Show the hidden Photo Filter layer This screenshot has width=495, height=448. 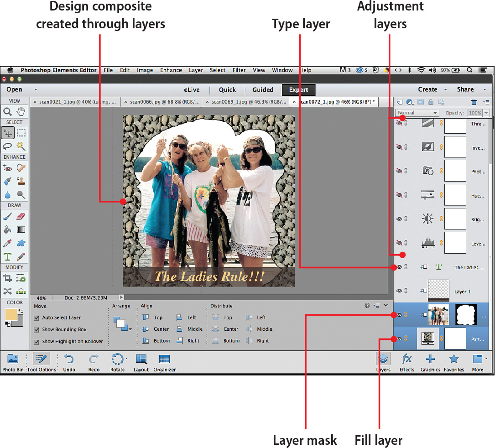click(399, 171)
